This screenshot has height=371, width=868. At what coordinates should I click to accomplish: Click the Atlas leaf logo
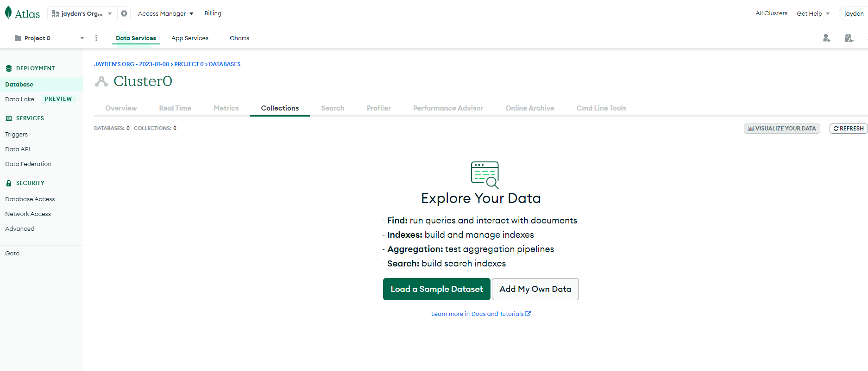[x=8, y=13]
